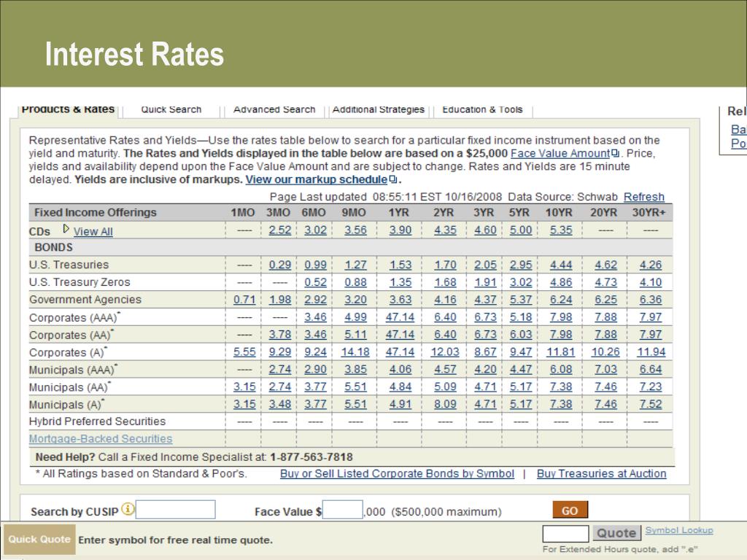Click Corporates (AA) 5YR yield 6.03

click(x=521, y=335)
